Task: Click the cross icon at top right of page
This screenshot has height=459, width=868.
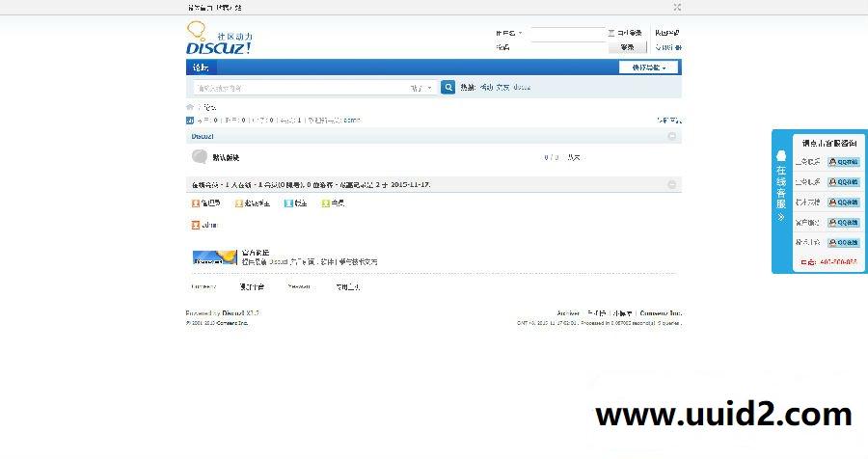Action: pos(677,7)
